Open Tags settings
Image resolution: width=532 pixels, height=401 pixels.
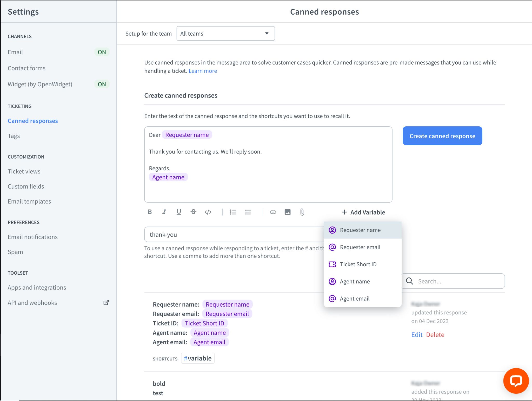[14, 136]
